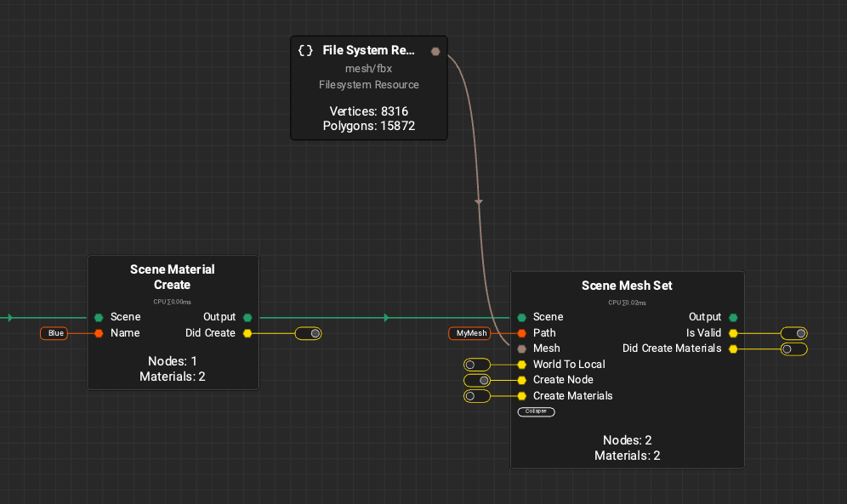Screen dimensions: 847x504
Task: Toggle the World To Local switch
Action: click(477, 365)
